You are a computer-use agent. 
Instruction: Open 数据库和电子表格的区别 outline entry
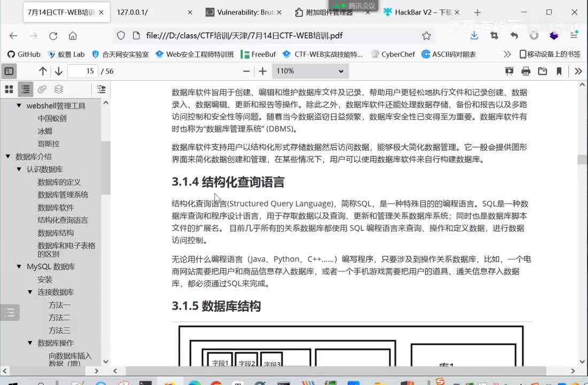point(66,250)
